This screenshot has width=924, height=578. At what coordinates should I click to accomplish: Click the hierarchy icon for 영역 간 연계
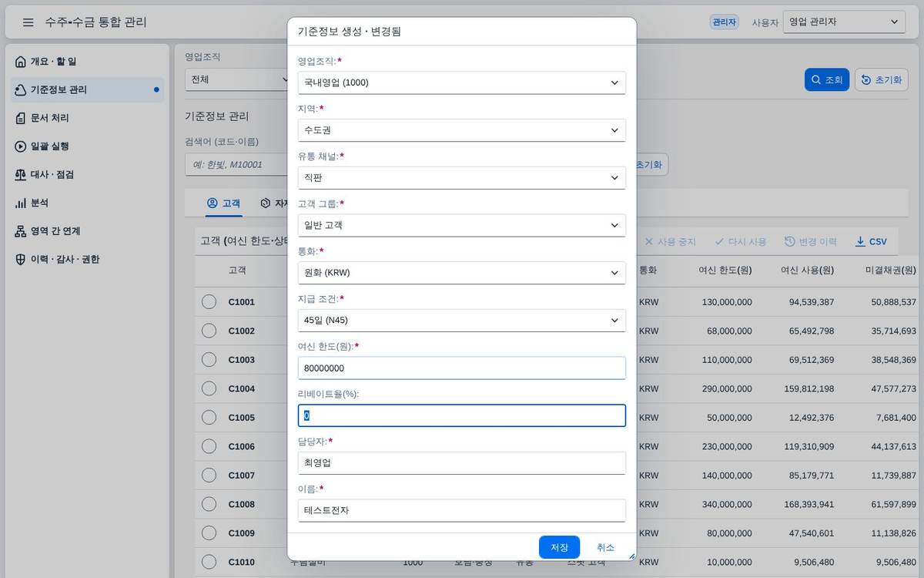click(21, 231)
